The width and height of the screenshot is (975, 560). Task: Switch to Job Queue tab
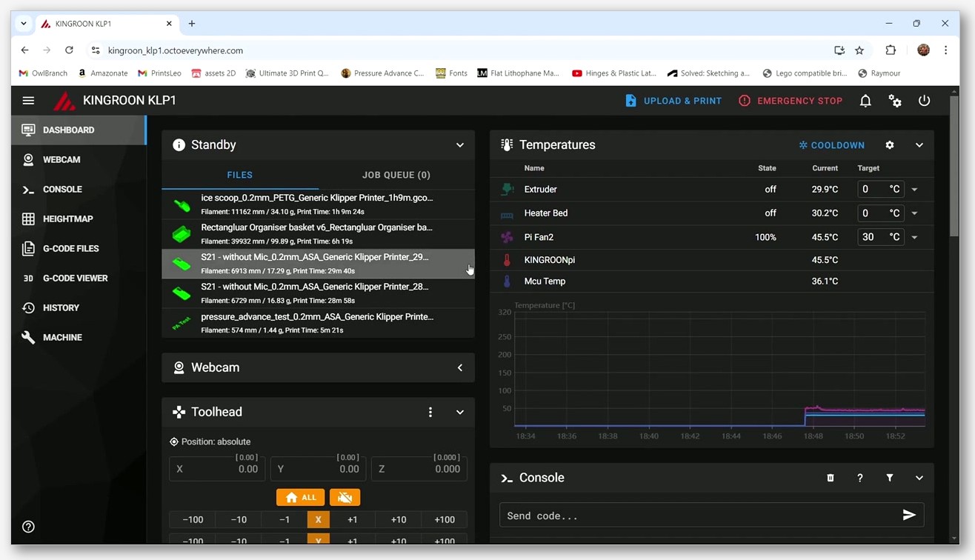(396, 175)
